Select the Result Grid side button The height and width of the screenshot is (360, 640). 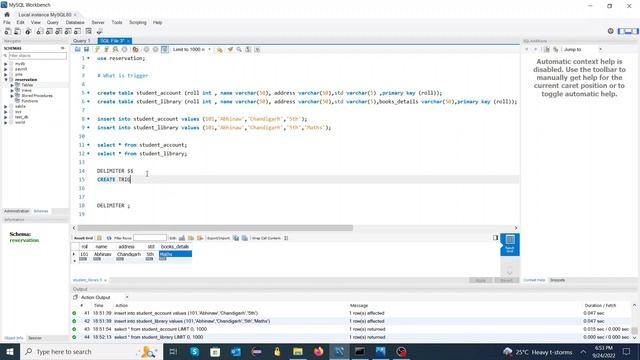pos(510,244)
